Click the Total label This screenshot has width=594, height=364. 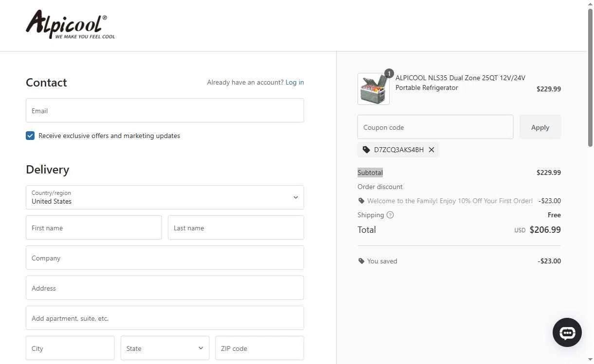click(x=367, y=229)
